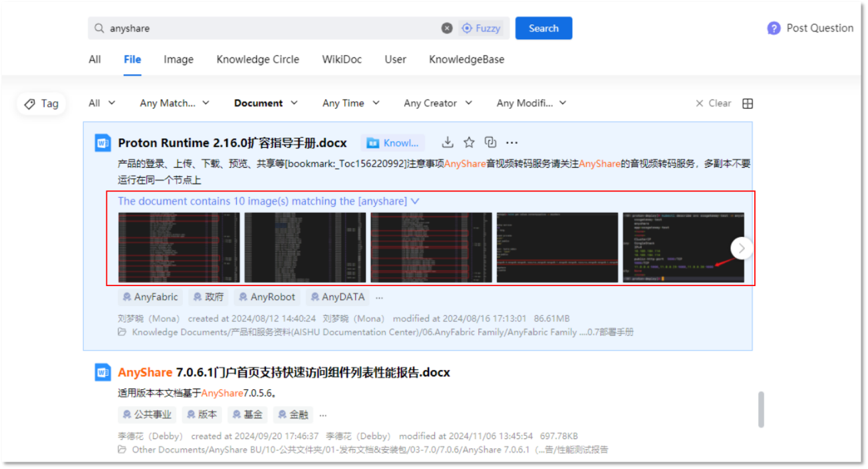
Task: Show more tags after 金融
Action: [x=323, y=414]
